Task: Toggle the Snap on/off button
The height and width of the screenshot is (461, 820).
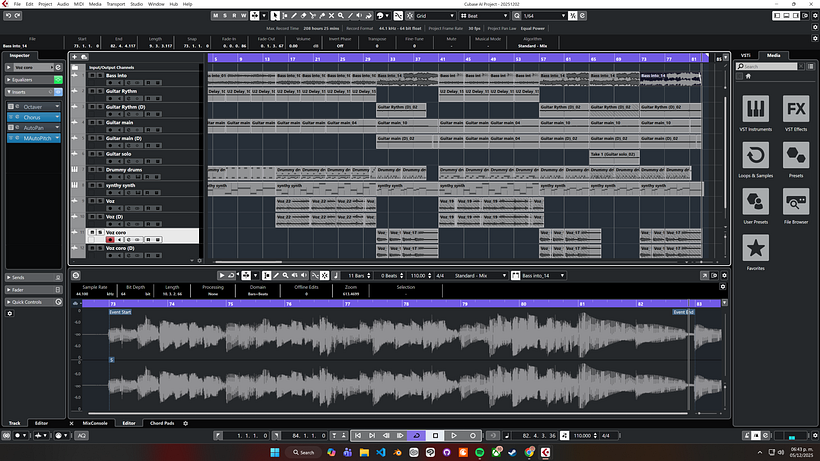Action: pos(409,16)
